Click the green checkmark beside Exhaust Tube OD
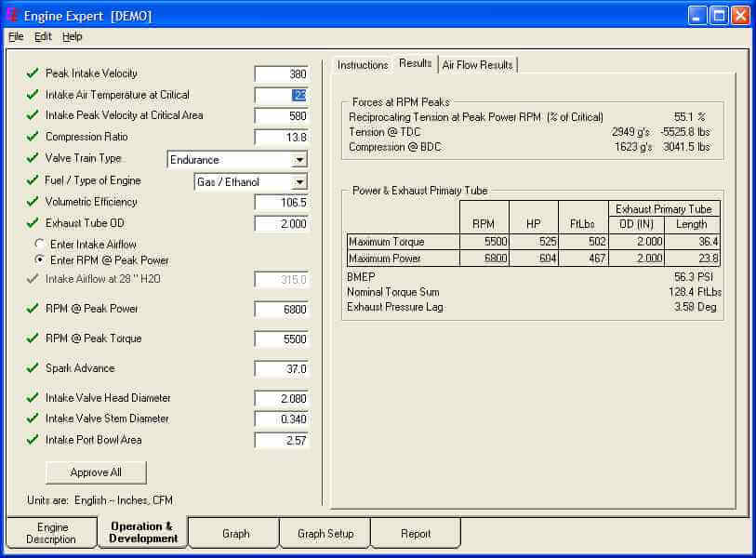The height and width of the screenshot is (558, 756). tap(33, 223)
